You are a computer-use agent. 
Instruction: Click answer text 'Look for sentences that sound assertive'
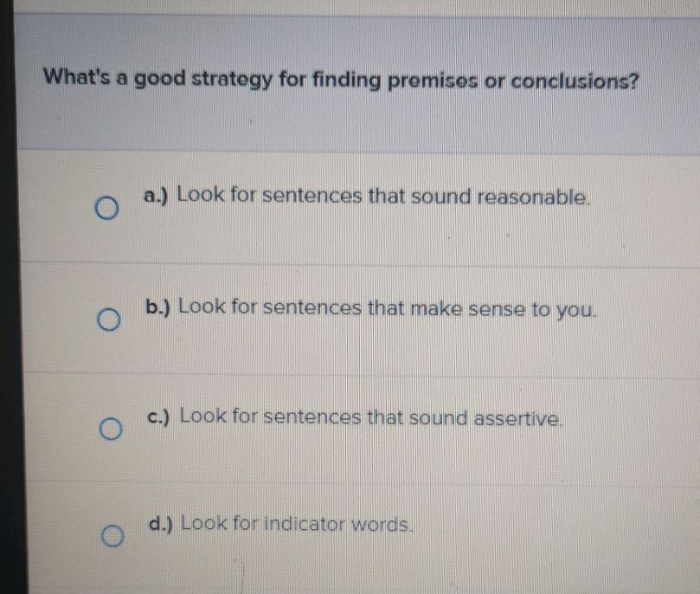coord(373,417)
